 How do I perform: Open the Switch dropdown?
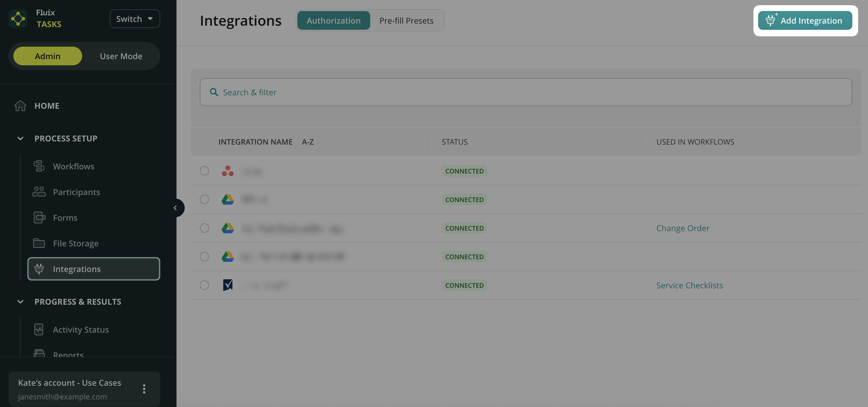135,19
